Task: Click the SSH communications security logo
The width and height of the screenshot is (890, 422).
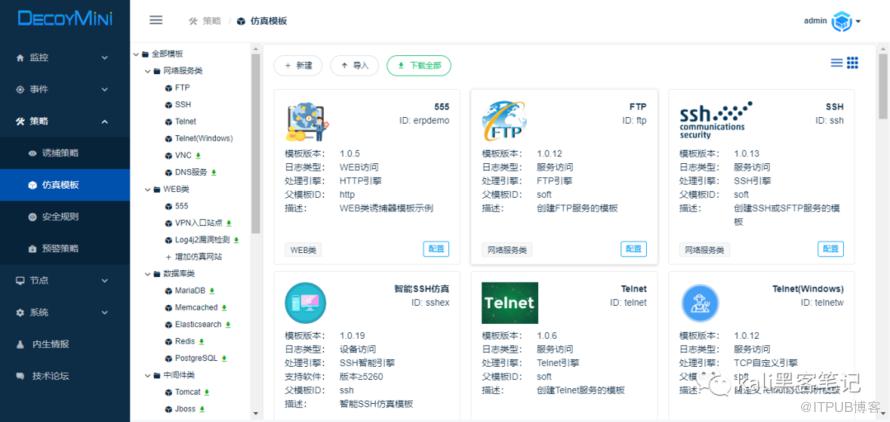Action: [x=716, y=120]
